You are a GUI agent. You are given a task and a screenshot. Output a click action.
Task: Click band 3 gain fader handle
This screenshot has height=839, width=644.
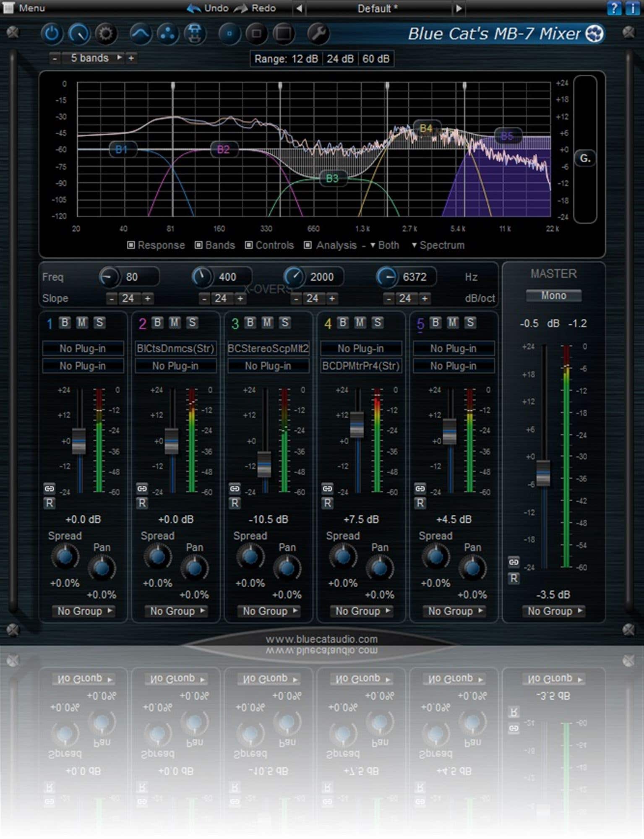264,464
